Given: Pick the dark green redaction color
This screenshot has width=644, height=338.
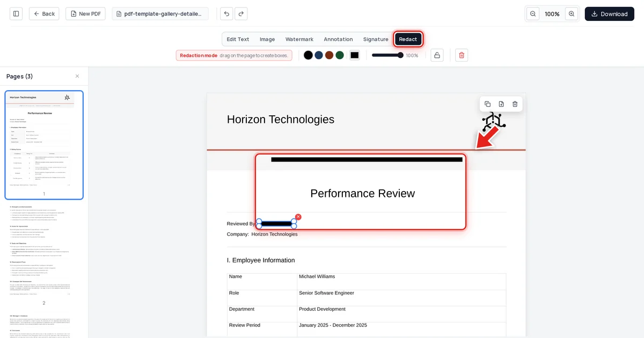Looking at the screenshot, I should coord(340,55).
